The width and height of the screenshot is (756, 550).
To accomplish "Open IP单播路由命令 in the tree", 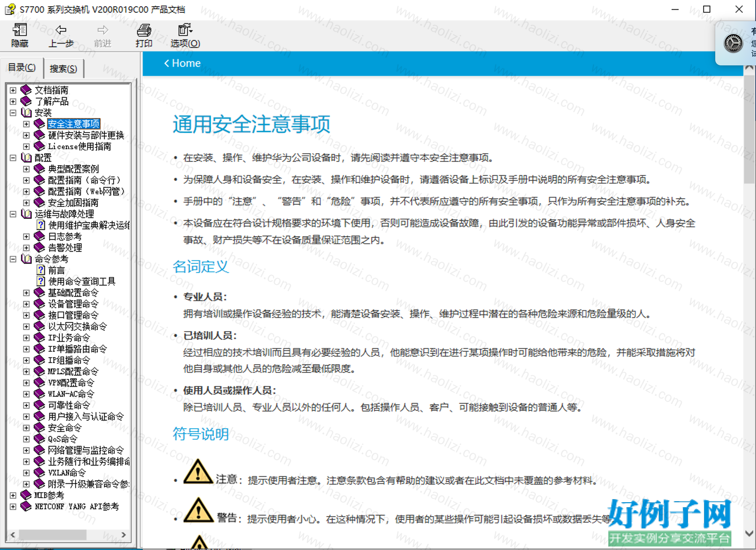I will [x=77, y=349].
